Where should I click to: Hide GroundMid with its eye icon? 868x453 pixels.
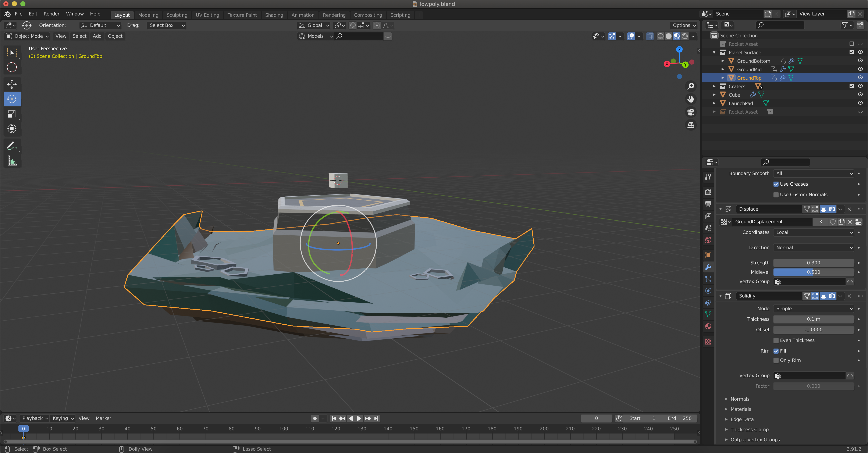[x=860, y=69]
